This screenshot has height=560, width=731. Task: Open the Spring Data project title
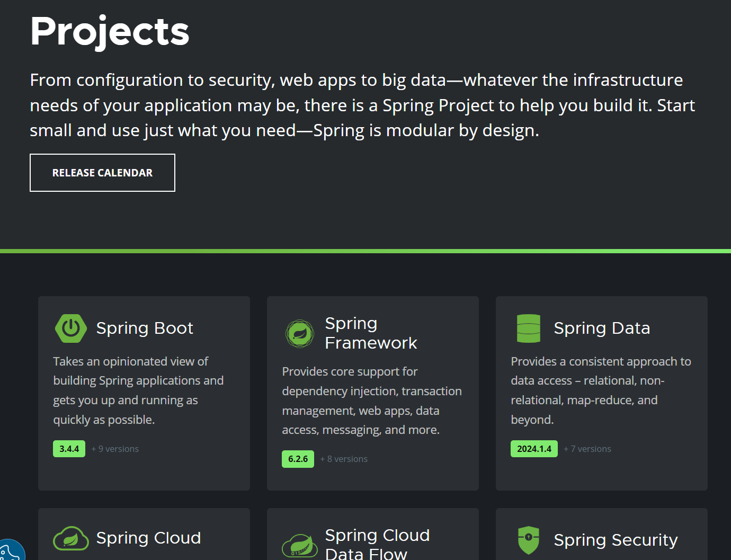602,328
